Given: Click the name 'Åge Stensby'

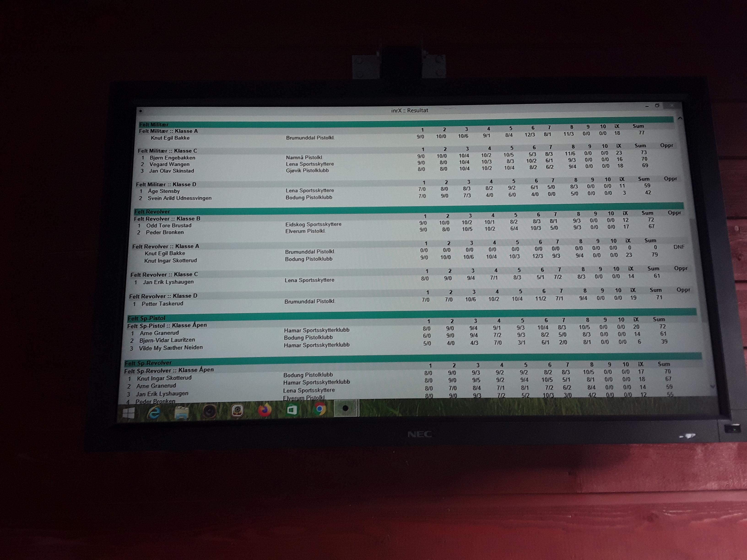Looking at the screenshot, I should (163, 191).
